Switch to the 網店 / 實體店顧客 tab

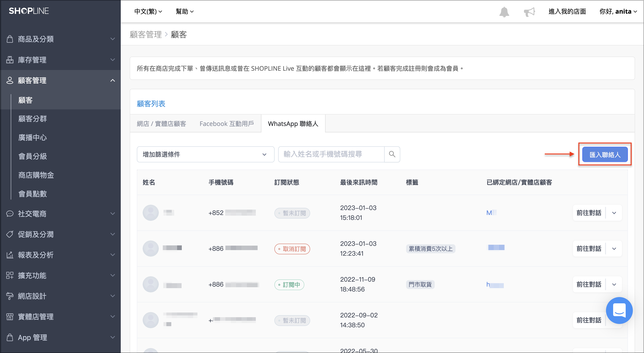(x=161, y=123)
